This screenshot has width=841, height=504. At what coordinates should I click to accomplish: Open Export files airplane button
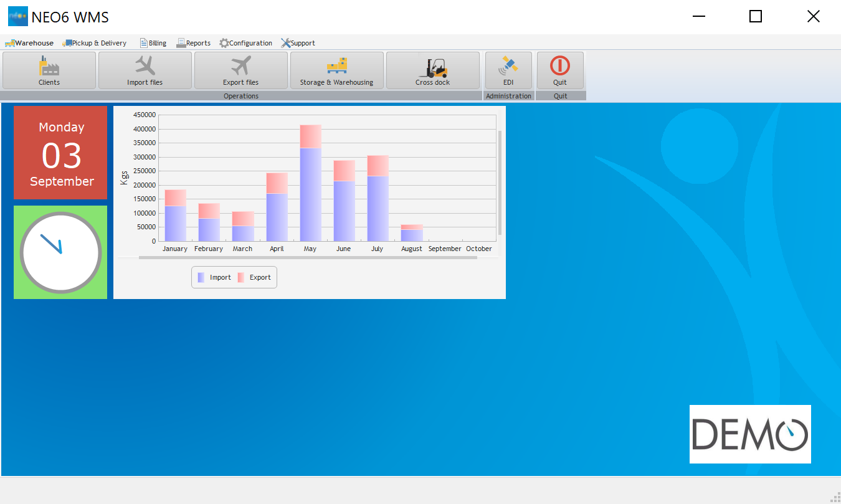241,70
